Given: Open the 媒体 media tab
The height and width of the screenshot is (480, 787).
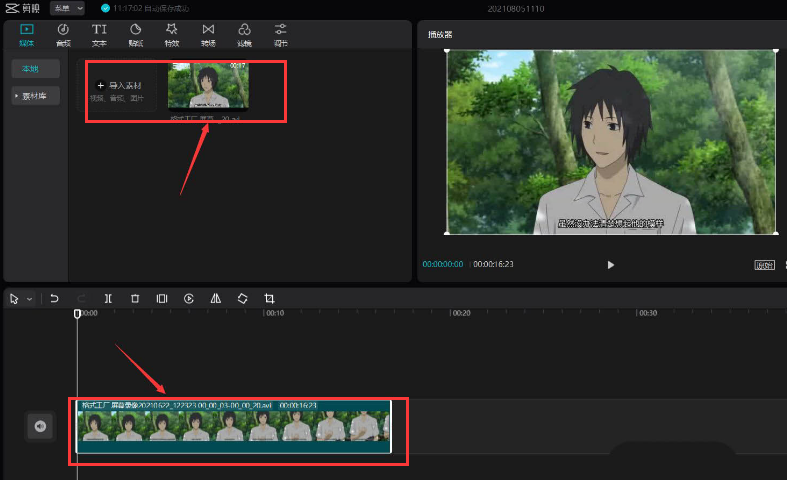Looking at the screenshot, I should (27, 35).
